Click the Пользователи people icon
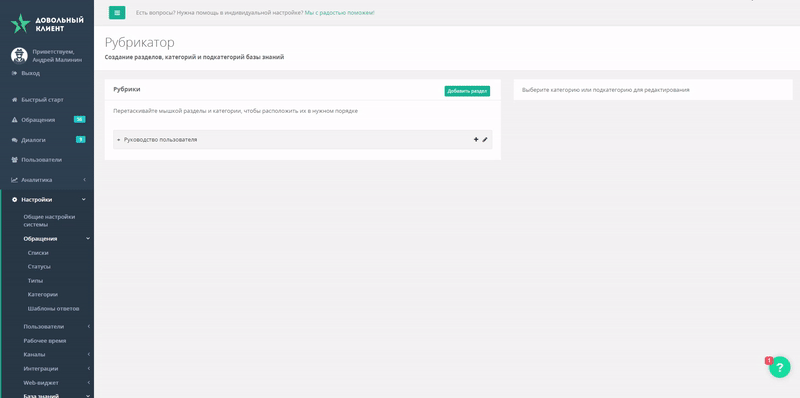 15,160
